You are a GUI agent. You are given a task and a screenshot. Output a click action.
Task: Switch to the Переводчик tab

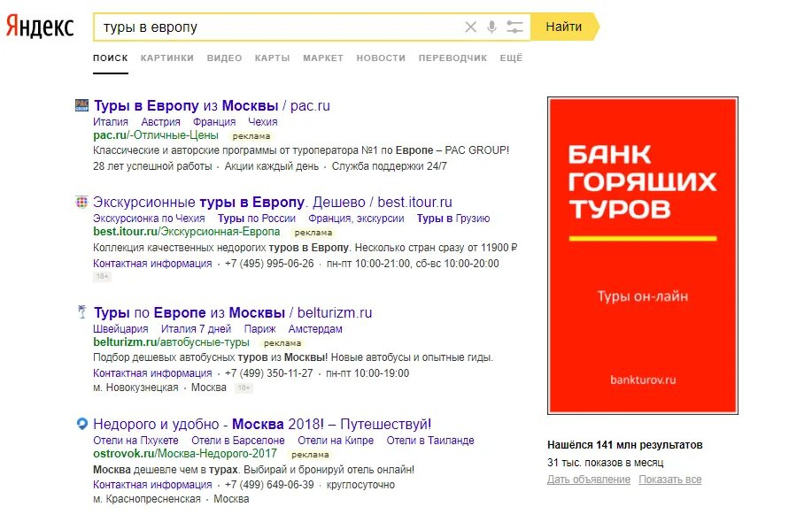452,58
